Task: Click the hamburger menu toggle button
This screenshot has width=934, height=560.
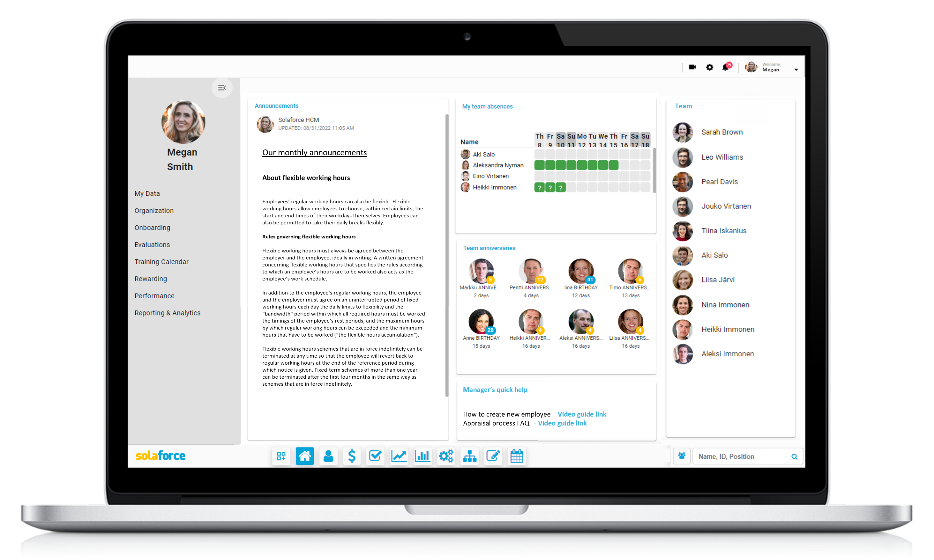Action: coord(221,87)
